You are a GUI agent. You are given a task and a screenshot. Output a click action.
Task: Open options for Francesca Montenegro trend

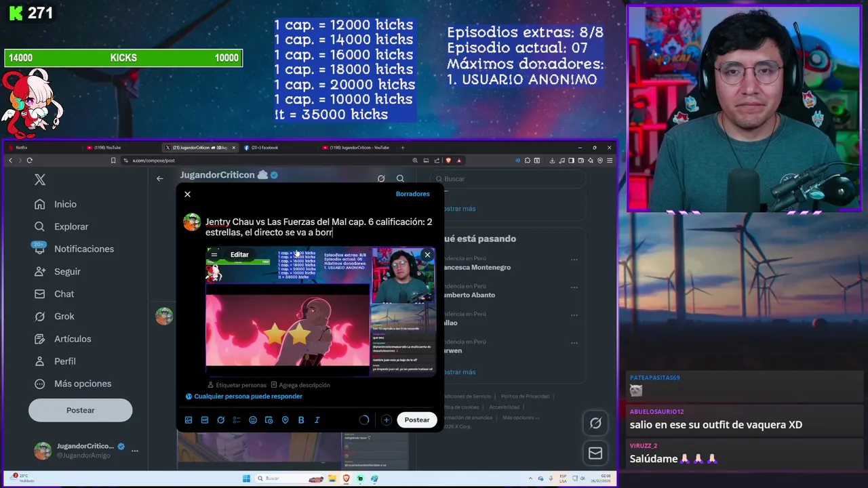point(574,260)
